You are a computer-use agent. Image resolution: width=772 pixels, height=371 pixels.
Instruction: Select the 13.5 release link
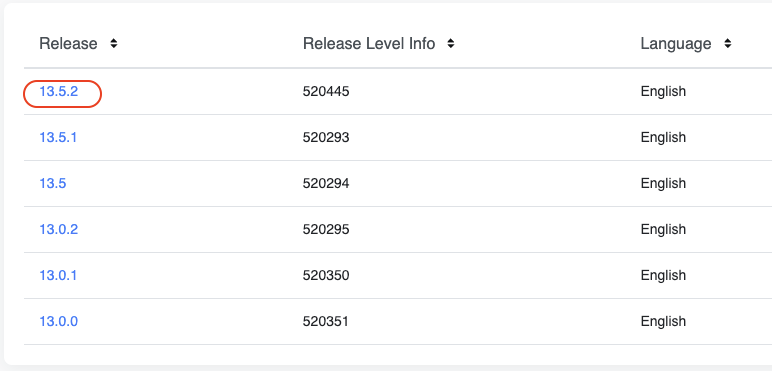[53, 184]
